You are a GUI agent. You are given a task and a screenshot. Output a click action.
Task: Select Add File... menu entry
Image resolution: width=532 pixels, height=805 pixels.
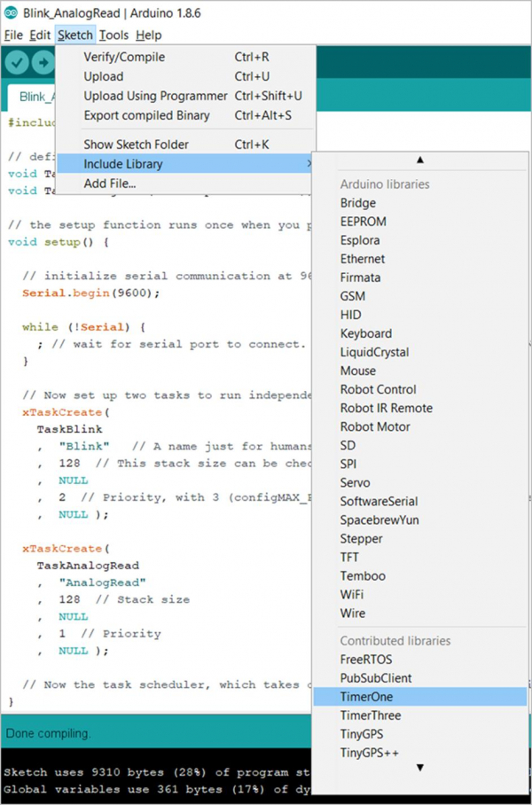pos(185,184)
